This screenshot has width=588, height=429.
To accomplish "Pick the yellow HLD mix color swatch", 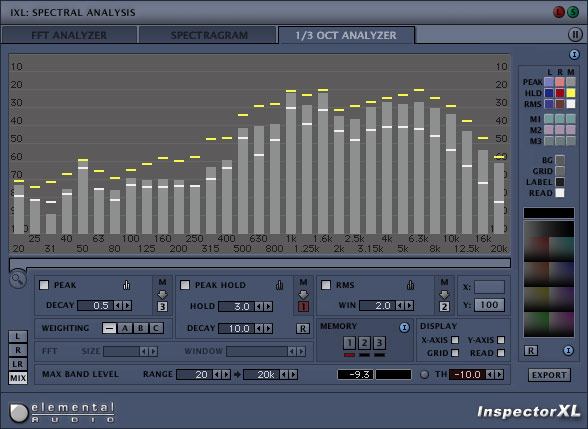I will [x=571, y=93].
